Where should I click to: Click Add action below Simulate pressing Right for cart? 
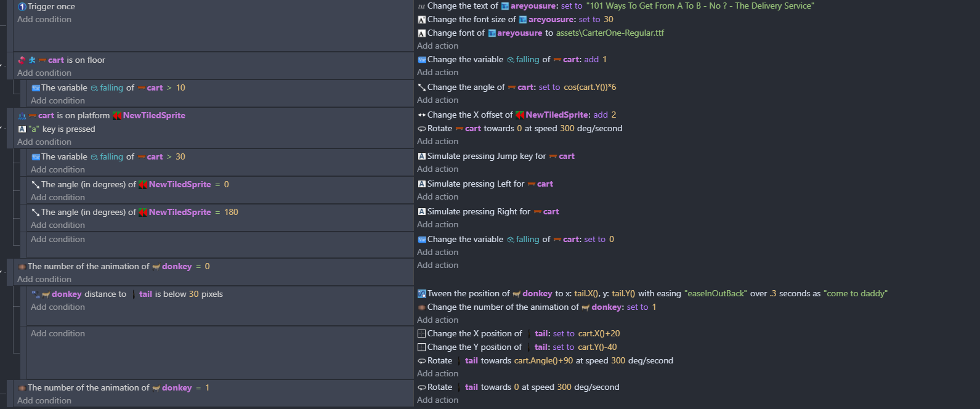coord(437,225)
